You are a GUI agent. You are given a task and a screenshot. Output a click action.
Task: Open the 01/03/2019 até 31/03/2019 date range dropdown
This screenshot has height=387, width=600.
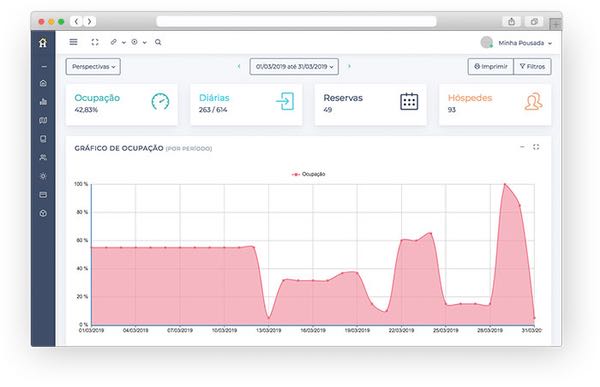[x=294, y=67]
